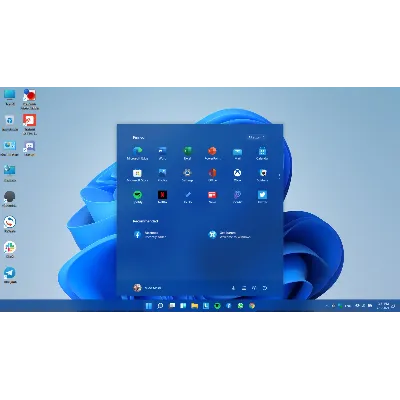Click the All apps button

(x=256, y=137)
